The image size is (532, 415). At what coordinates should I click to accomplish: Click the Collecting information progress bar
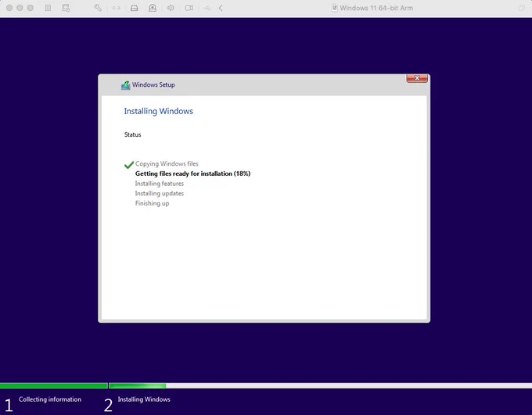(x=54, y=386)
